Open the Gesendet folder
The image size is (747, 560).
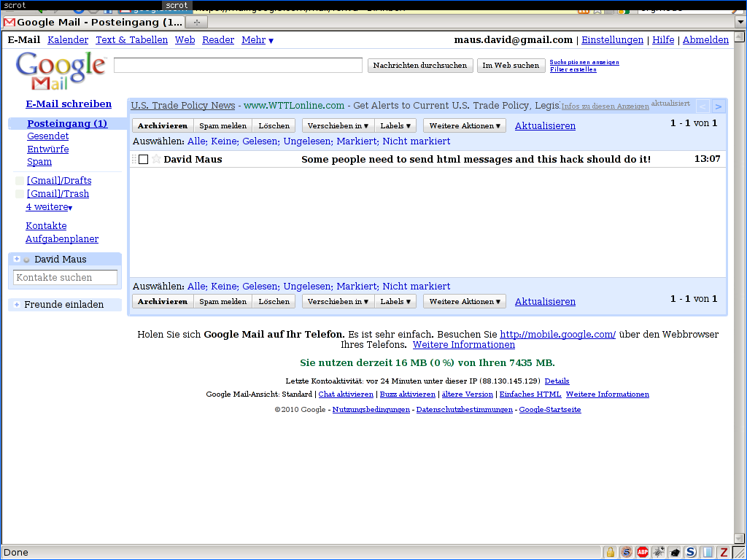[47, 136]
